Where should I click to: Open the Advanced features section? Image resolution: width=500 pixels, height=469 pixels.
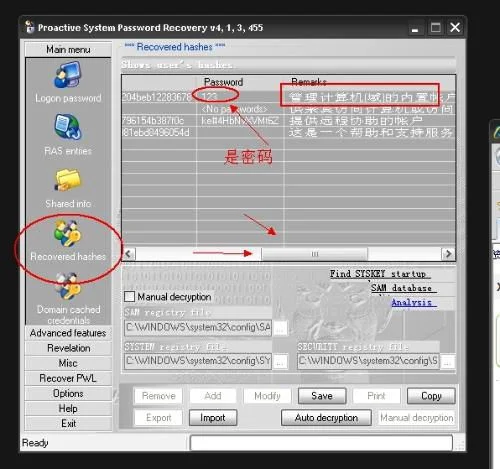pos(68,333)
